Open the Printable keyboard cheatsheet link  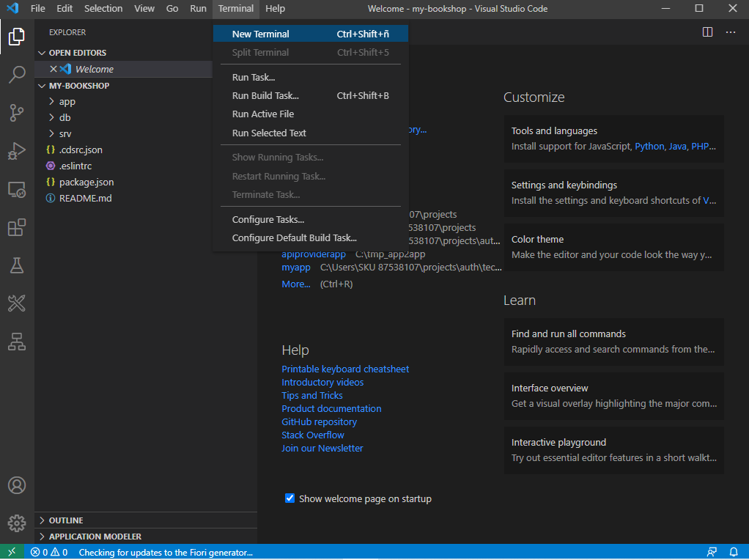click(345, 369)
